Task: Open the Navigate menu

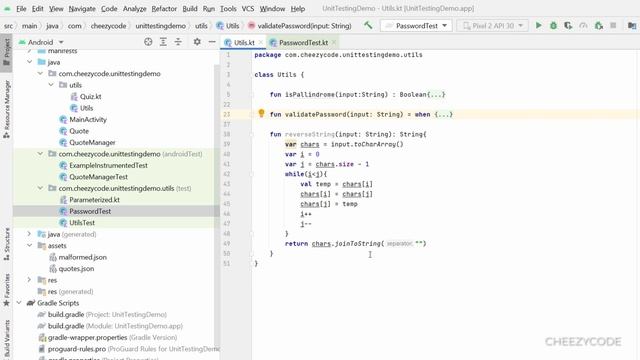Action: (x=82, y=9)
